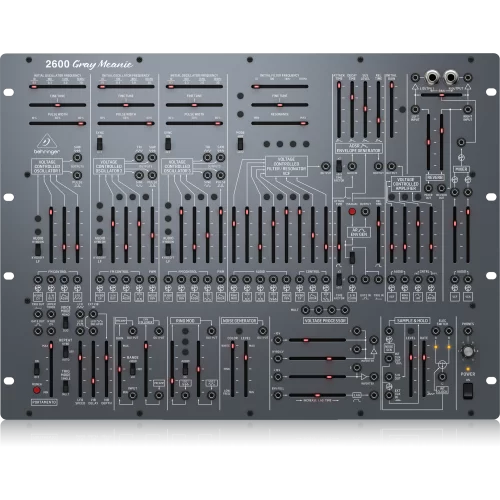Click the '2600 Gray Meanie' title text
500x500 pixels.
[x=89, y=64]
